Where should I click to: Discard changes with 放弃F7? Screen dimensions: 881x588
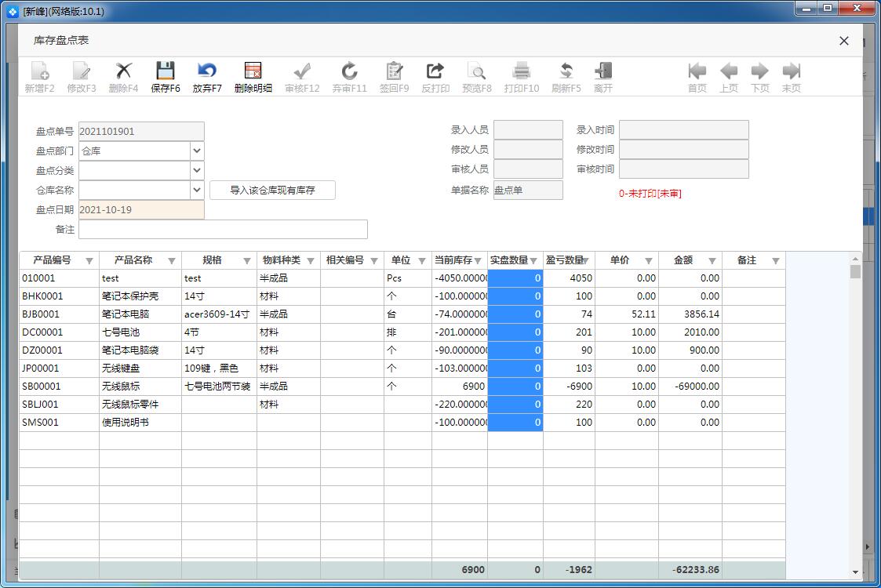[x=207, y=71]
